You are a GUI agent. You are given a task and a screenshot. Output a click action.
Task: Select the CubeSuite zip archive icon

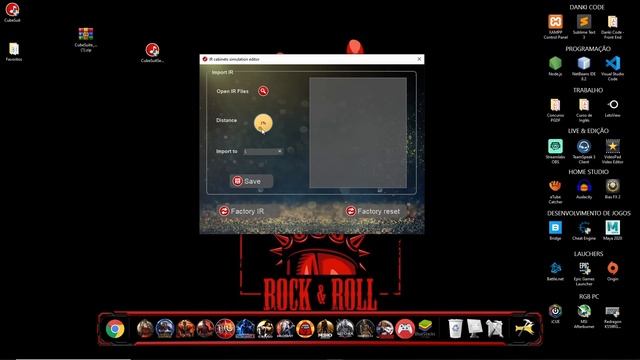pyautogui.click(x=86, y=39)
